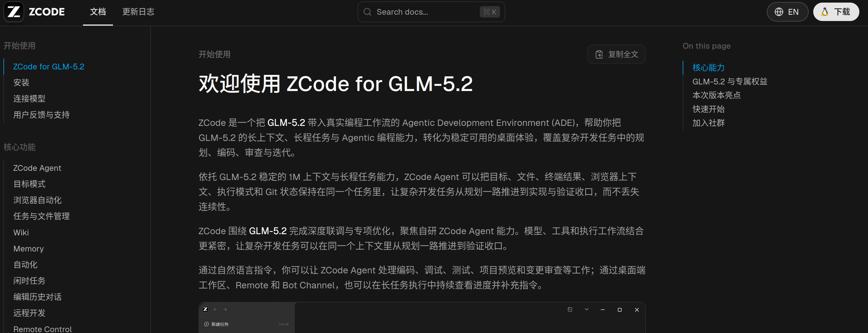Click the On this page label
This screenshot has width=868, height=333.
pos(707,46)
